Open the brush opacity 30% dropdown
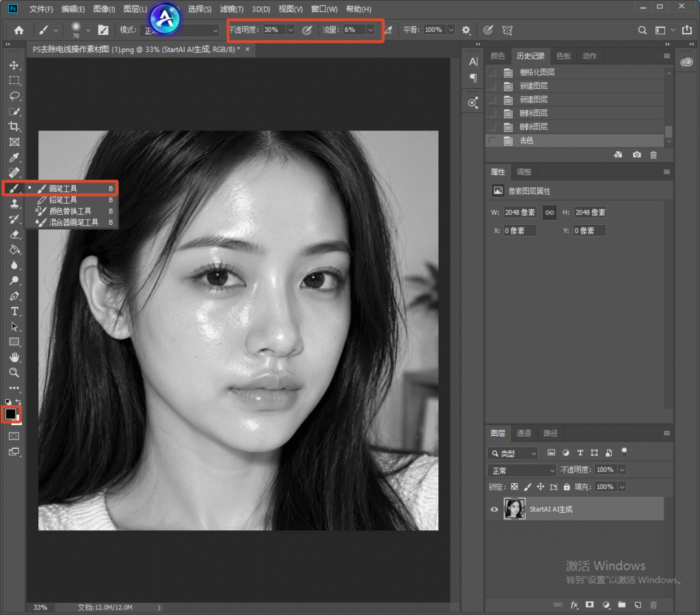Viewport: 700px width, 615px height. (x=291, y=30)
